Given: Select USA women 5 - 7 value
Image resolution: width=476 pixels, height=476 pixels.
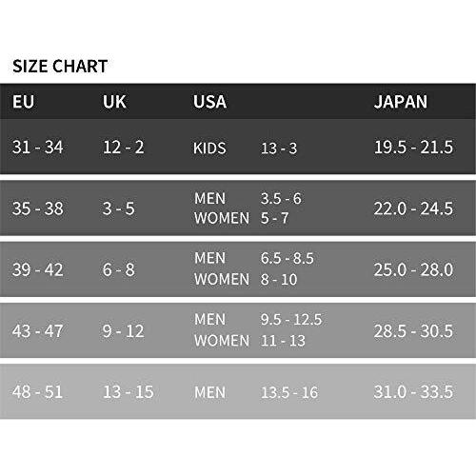Looking at the screenshot, I should coord(275,218).
